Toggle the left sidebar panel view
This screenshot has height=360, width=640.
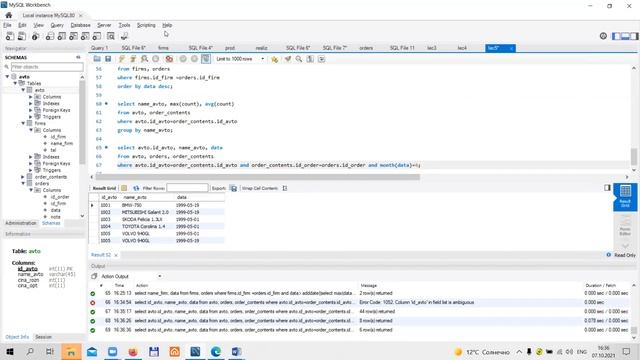point(616,36)
